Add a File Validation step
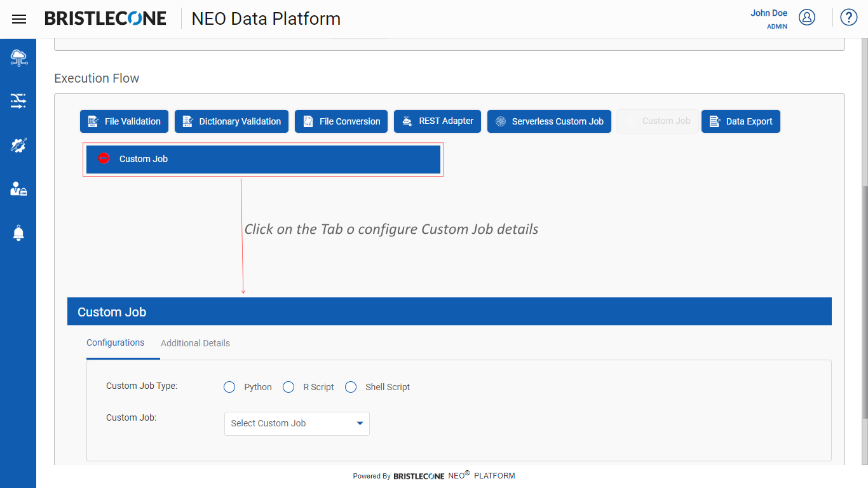Viewport: 868px width, 488px height. 124,121
